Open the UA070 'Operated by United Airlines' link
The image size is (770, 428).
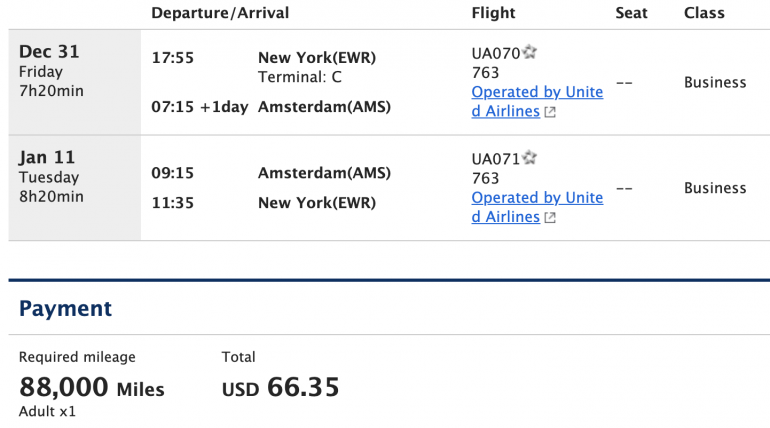[537, 92]
